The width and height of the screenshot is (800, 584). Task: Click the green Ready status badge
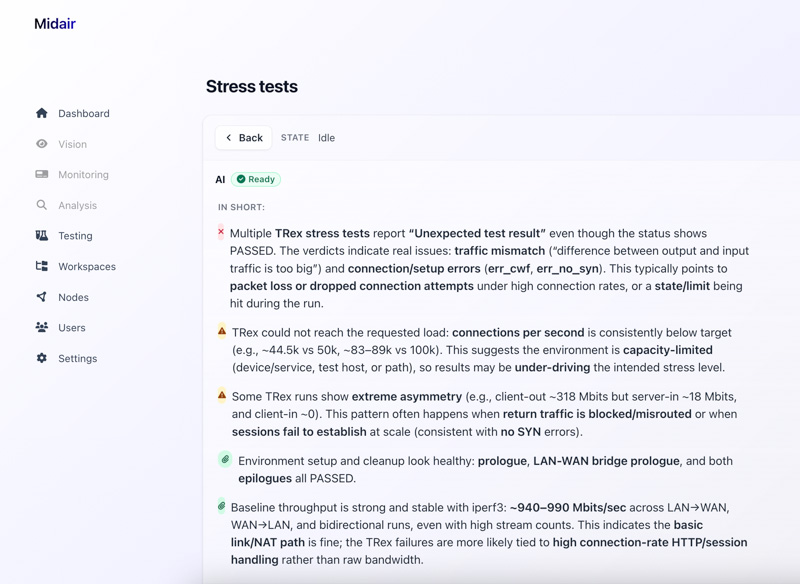(256, 179)
